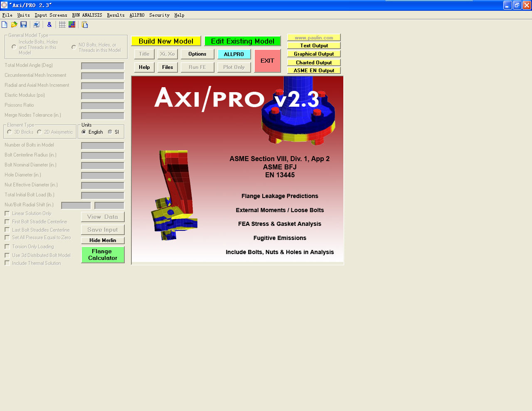
Task: Click the Bolt Centerline Radius field
Action: (x=103, y=156)
